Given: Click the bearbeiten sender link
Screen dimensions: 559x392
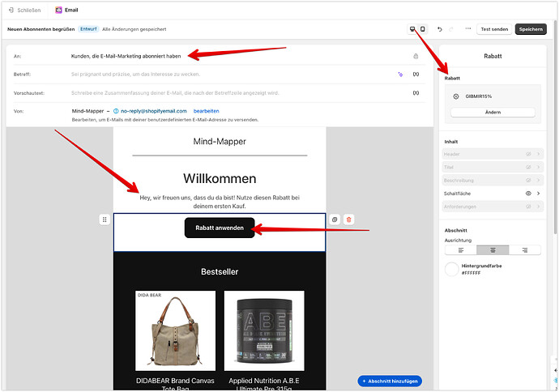Looking at the screenshot, I should click(206, 111).
